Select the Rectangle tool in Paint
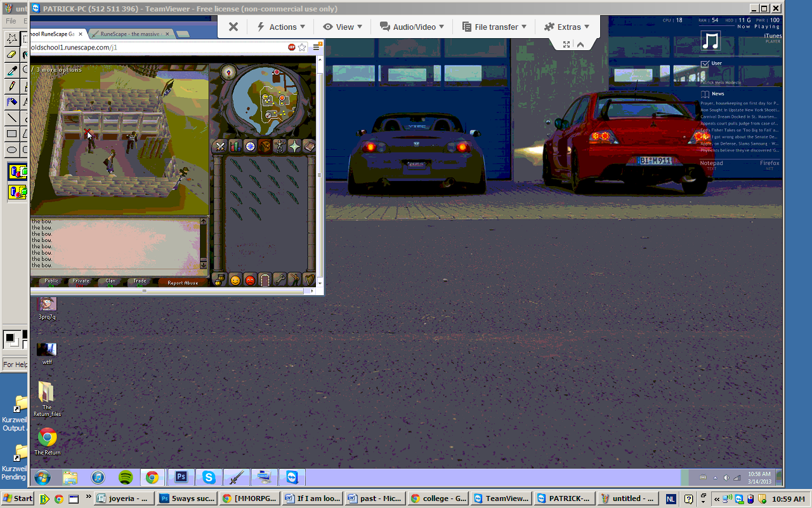The height and width of the screenshot is (508, 812). point(11,133)
